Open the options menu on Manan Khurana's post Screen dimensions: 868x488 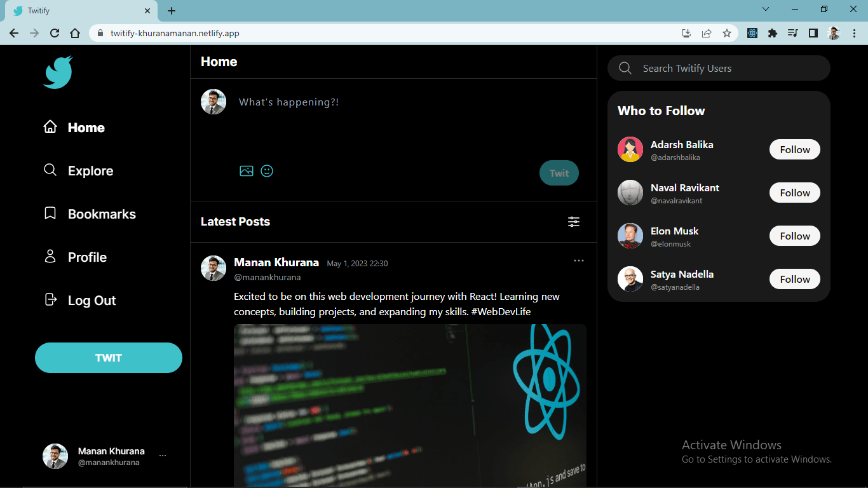(578, 260)
